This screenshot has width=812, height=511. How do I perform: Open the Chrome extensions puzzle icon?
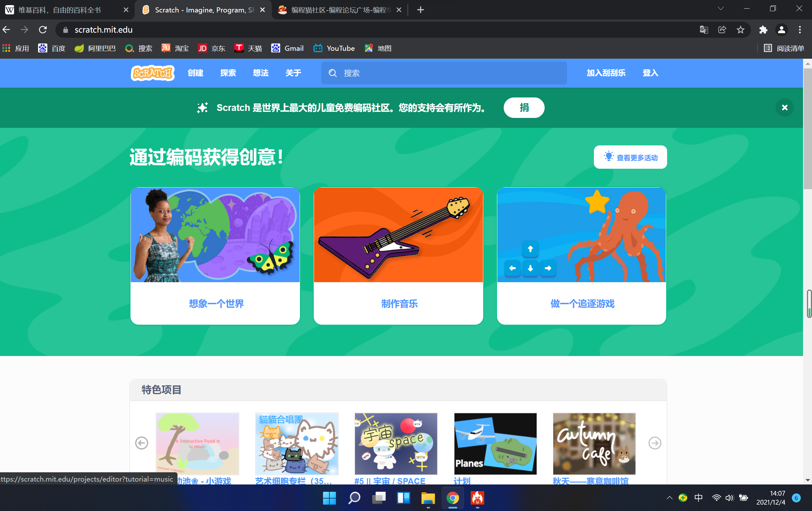pyautogui.click(x=763, y=30)
